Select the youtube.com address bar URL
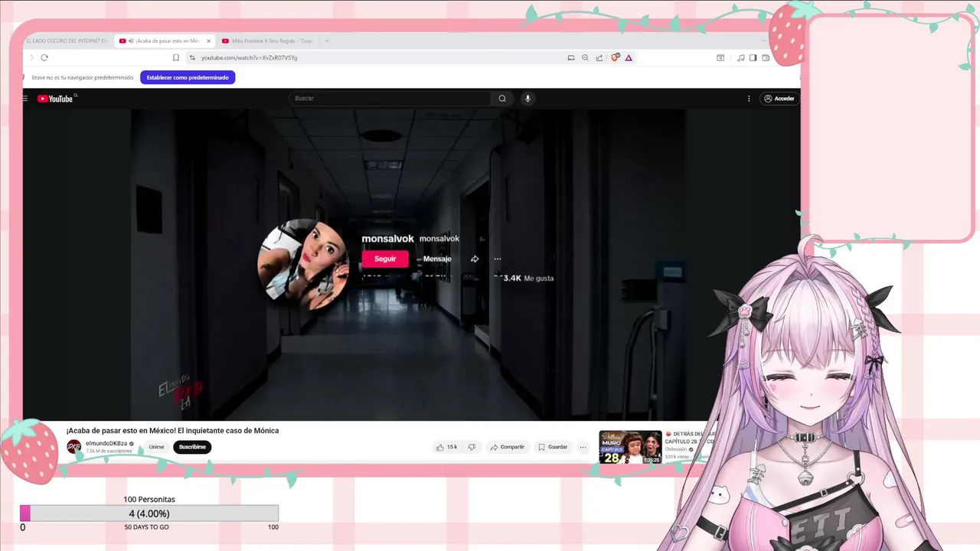Viewport: 980px width, 551px height. pyautogui.click(x=249, y=57)
